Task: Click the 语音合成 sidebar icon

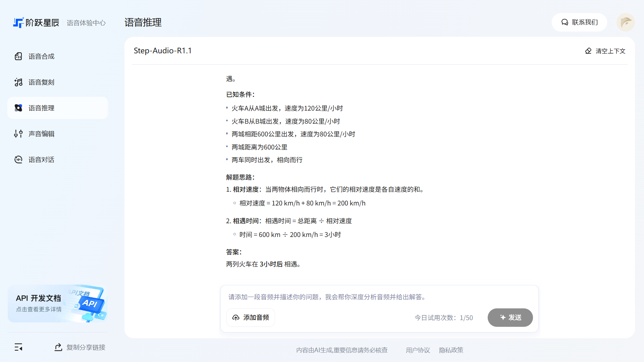Action: (18, 56)
